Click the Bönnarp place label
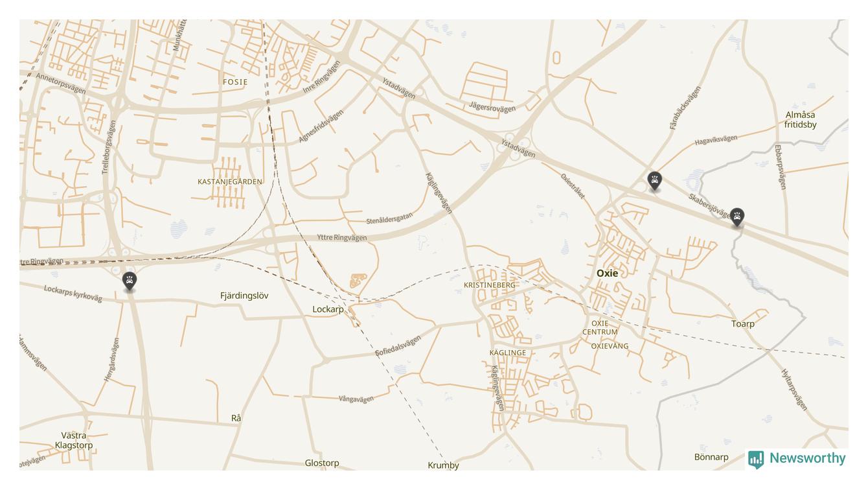868x490 pixels. (x=711, y=457)
